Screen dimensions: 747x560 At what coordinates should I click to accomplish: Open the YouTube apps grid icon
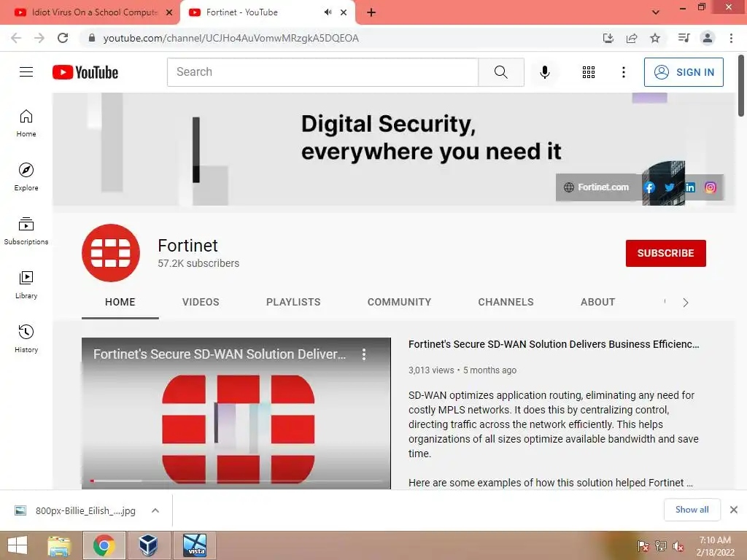click(x=589, y=72)
